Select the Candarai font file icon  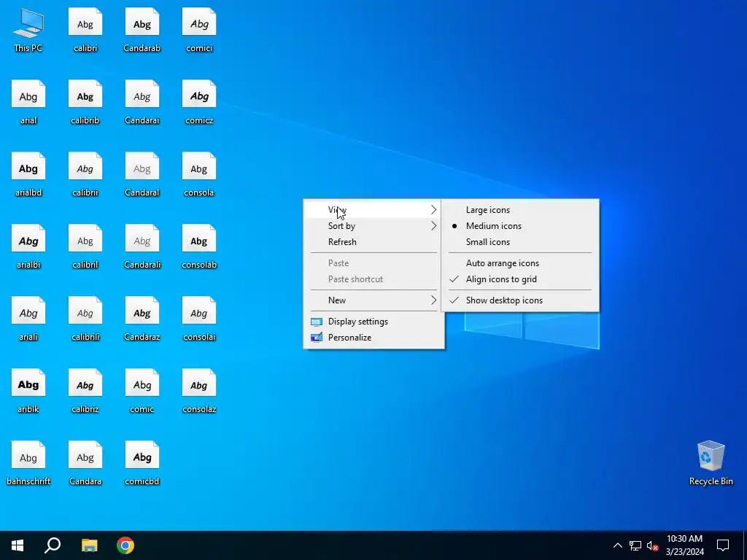(x=142, y=102)
